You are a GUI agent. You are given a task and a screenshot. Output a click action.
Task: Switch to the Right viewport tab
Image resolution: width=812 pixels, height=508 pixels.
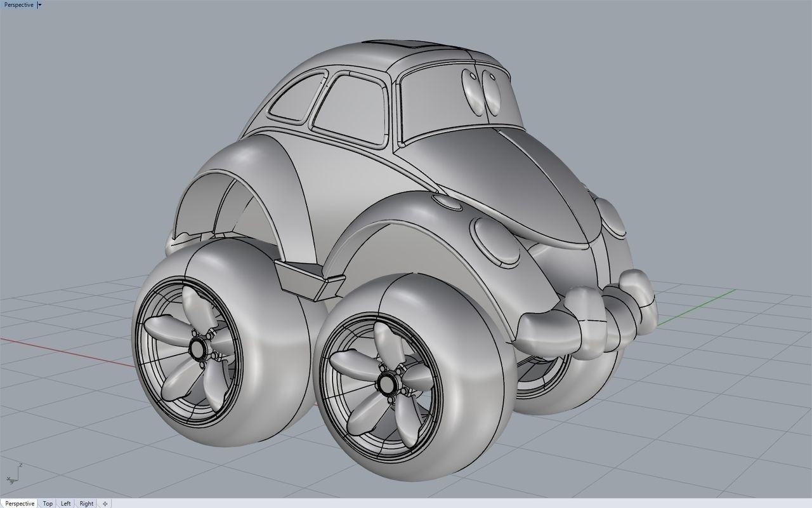[86, 504]
